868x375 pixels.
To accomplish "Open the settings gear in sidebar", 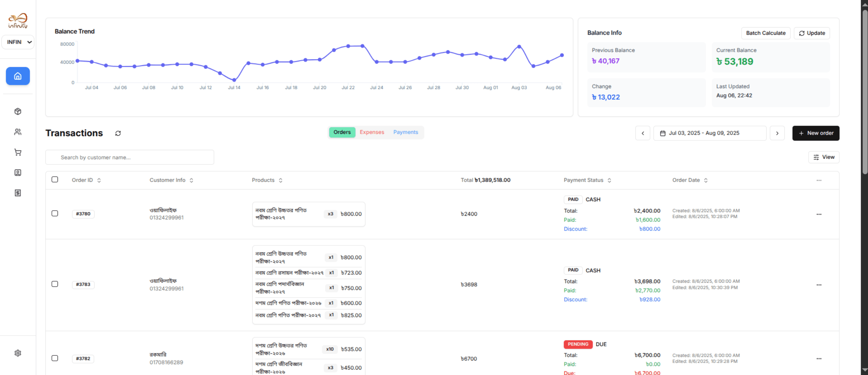I will (18, 353).
